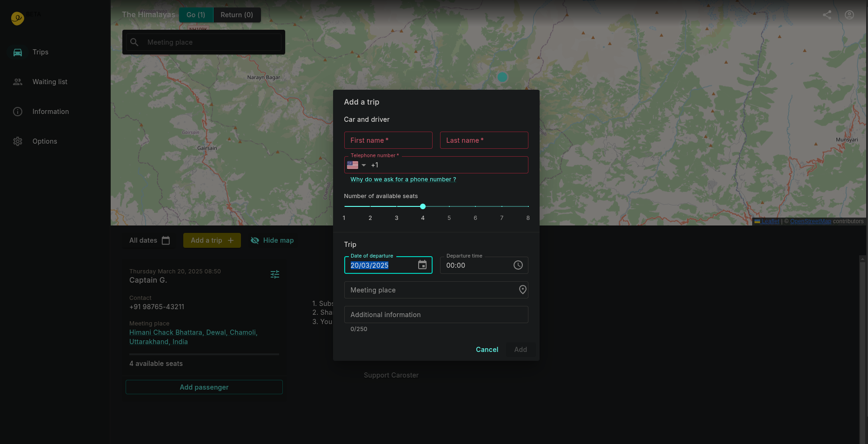Click the Caroster logo icon
This screenshot has height=444, width=868.
click(x=18, y=18)
